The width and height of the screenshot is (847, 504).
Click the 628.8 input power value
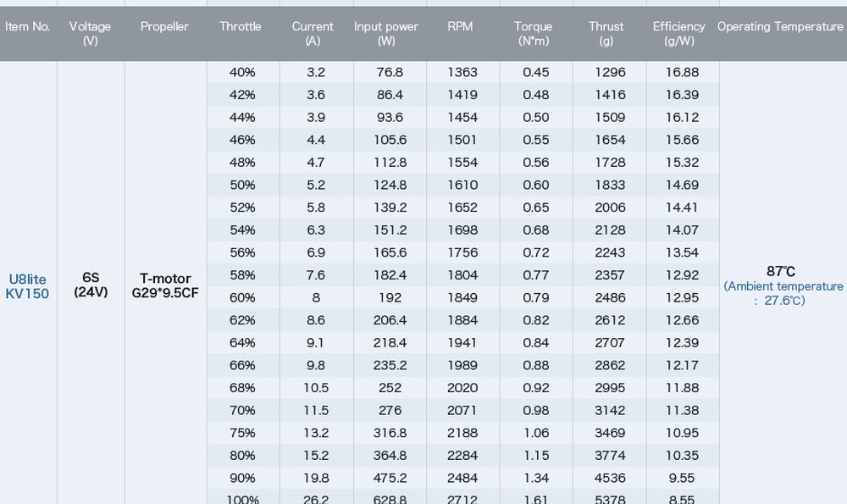(x=390, y=499)
